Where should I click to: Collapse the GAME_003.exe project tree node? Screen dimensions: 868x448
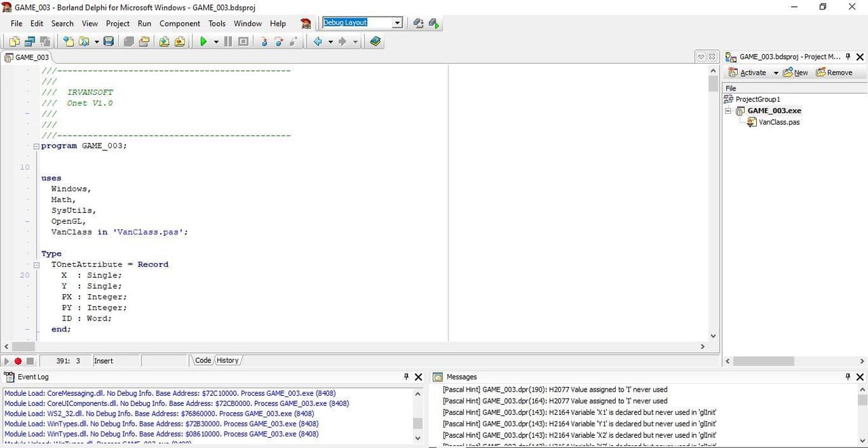728,110
